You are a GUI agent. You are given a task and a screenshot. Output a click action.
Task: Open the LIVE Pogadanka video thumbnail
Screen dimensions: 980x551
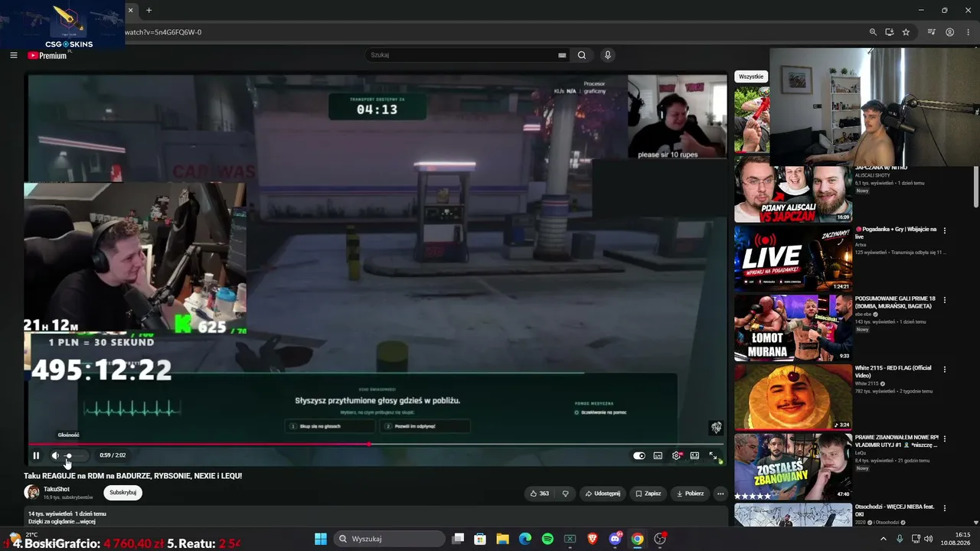click(x=793, y=259)
